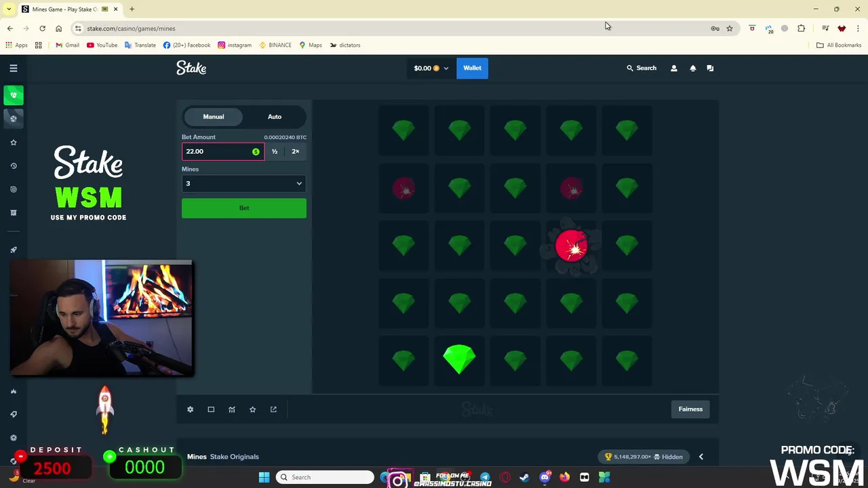Open Favourites star in left sidebar

coord(13,142)
